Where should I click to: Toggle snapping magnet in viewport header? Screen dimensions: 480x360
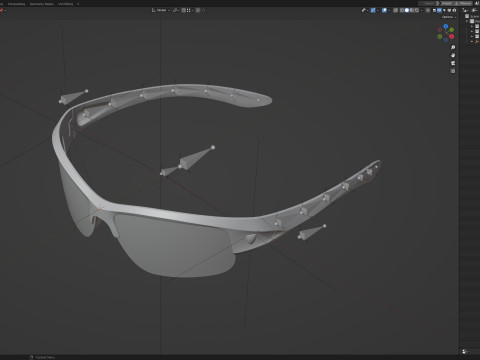click(x=183, y=10)
